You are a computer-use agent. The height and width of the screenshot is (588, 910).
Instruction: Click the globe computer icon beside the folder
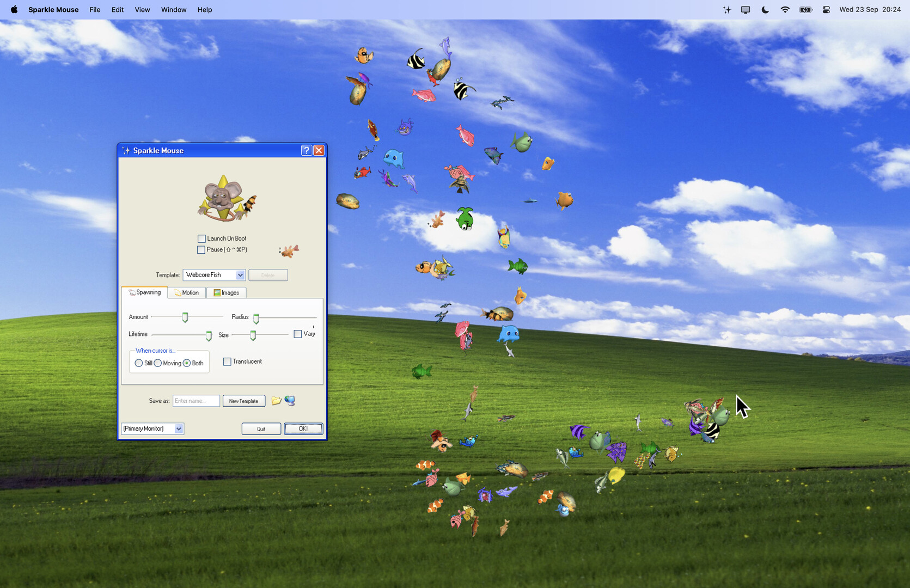(x=290, y=401)
